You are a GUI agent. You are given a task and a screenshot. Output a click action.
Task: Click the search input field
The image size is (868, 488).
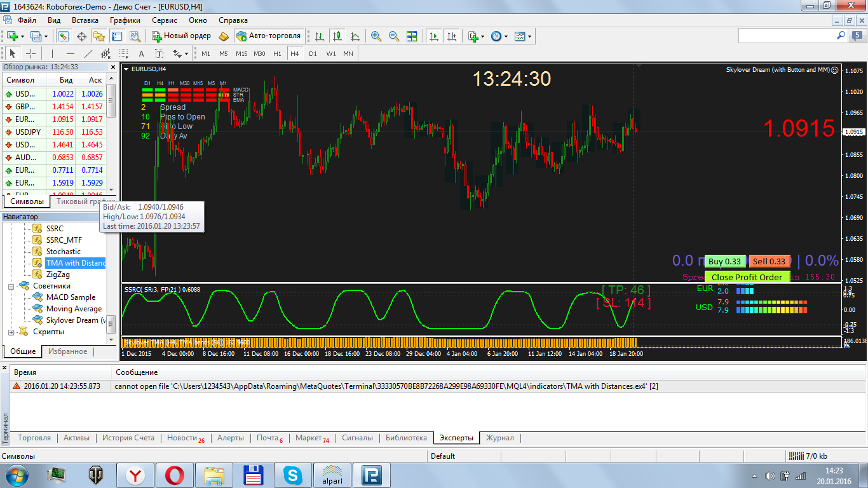787,36
